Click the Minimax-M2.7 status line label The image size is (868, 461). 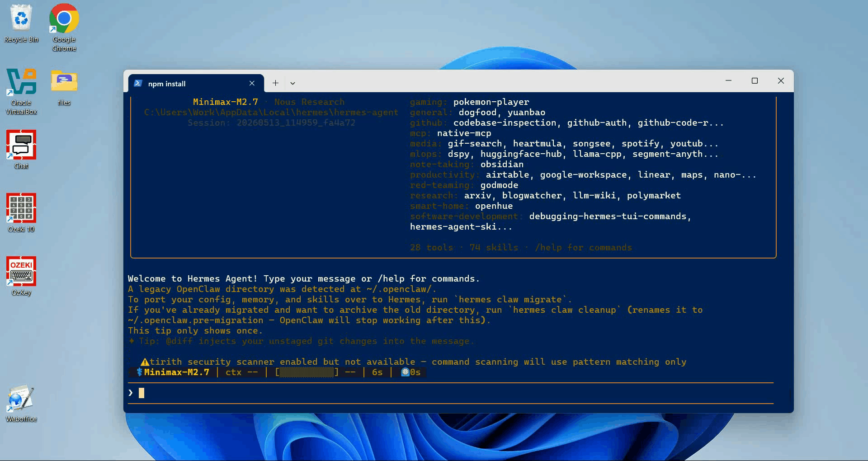176,372
